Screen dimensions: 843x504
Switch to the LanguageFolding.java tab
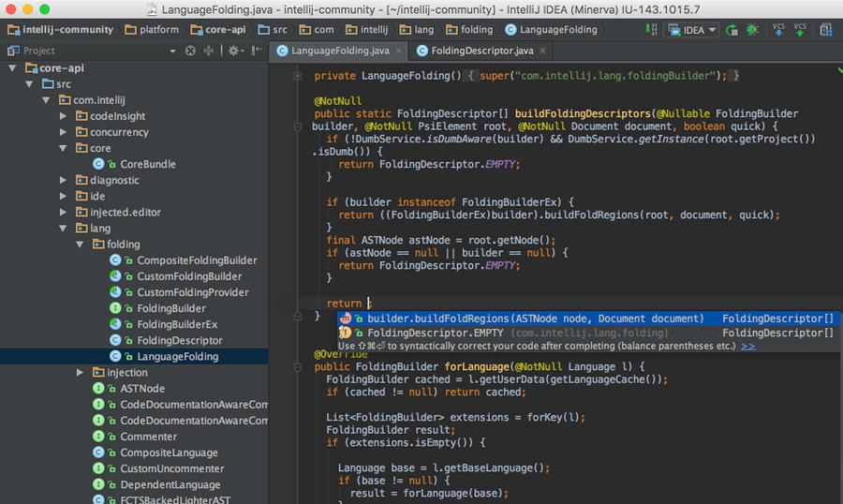pos(339,51)
